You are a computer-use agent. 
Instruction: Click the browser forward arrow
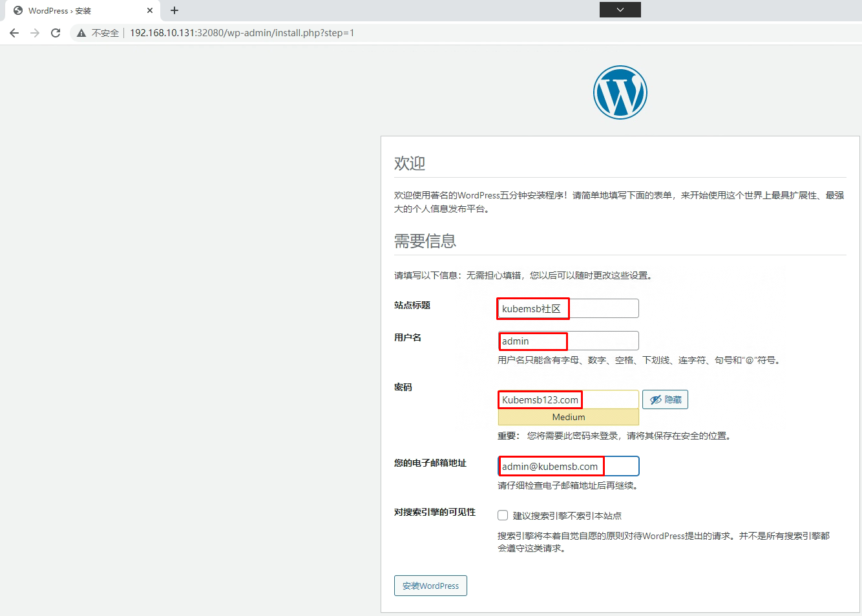pyautogui.click(x=35, y=33)
